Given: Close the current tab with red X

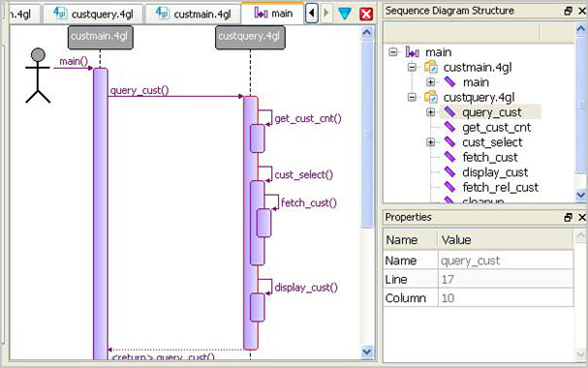Looking at the screenshot, I should [366, 14].
